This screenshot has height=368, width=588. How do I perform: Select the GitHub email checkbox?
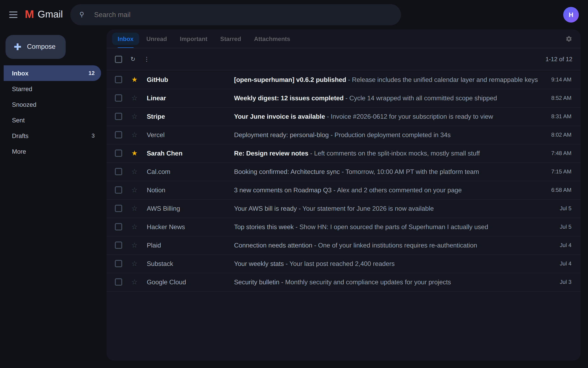(x=118, y=80)
